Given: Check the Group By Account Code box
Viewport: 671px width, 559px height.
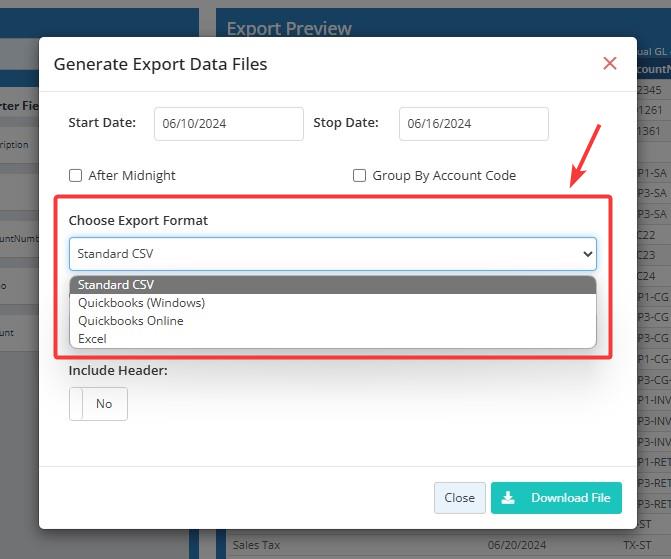Looking at the screenshot, I should pos(359,176).
